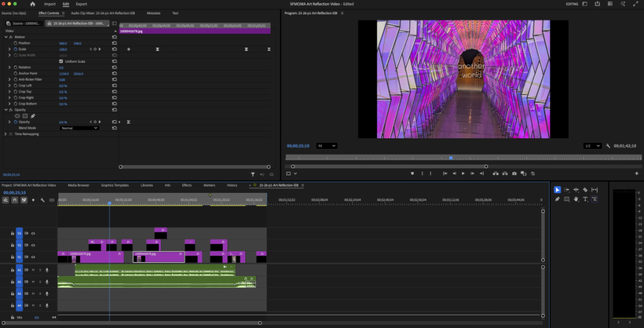The height and width of the screenshot is (328, 644).
Task: Toggle V1 track output eye
Action: coord(33,257)
